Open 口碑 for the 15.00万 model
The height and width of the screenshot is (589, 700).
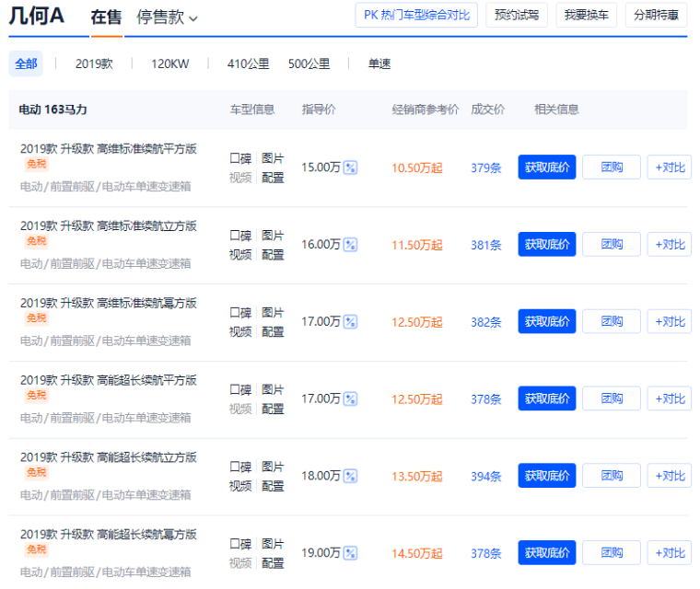[x=240, y=158]
